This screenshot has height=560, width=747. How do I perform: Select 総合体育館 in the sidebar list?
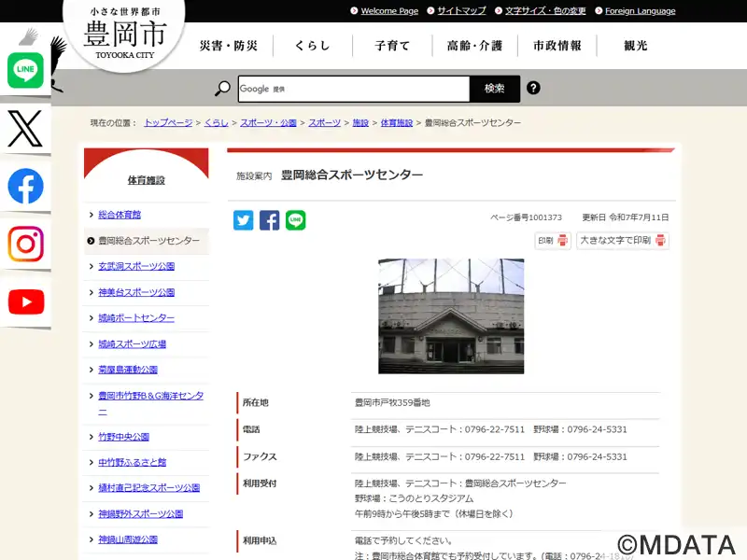pyautogui.click(x=120, y=215)
